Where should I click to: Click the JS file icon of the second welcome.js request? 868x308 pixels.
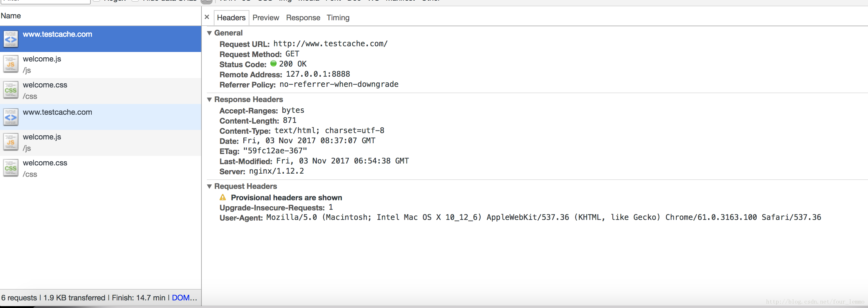pos(11,142)
